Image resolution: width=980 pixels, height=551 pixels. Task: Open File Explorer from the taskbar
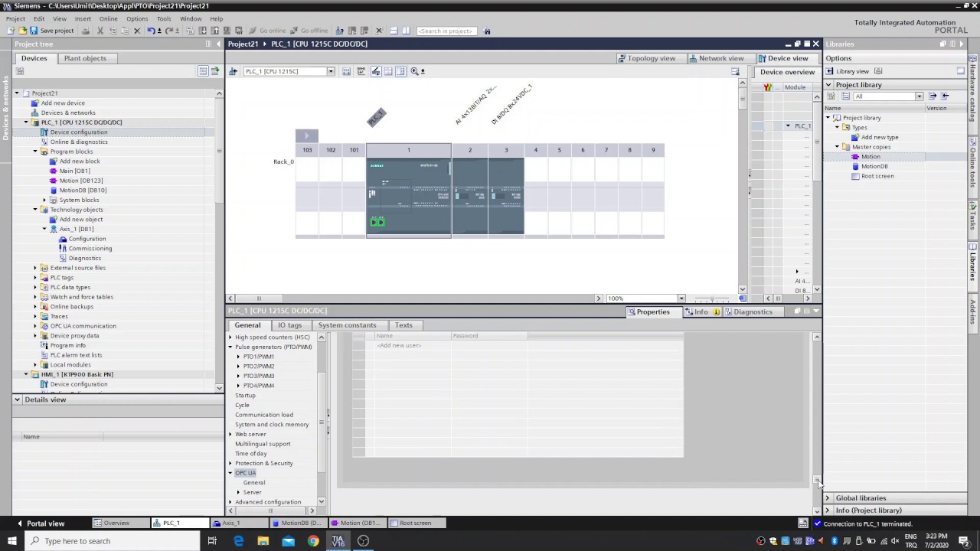[x=263, y=541]
